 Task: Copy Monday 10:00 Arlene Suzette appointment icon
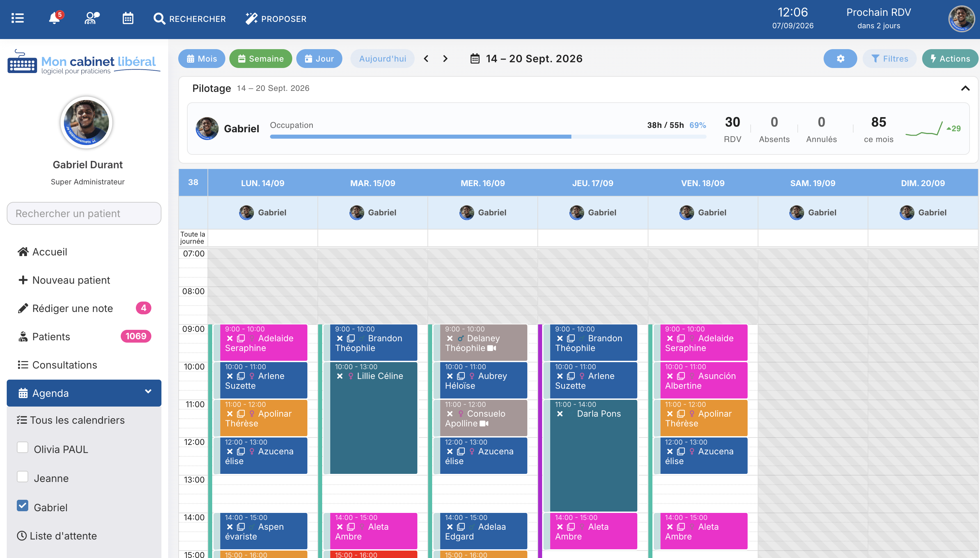click(241, 376)
